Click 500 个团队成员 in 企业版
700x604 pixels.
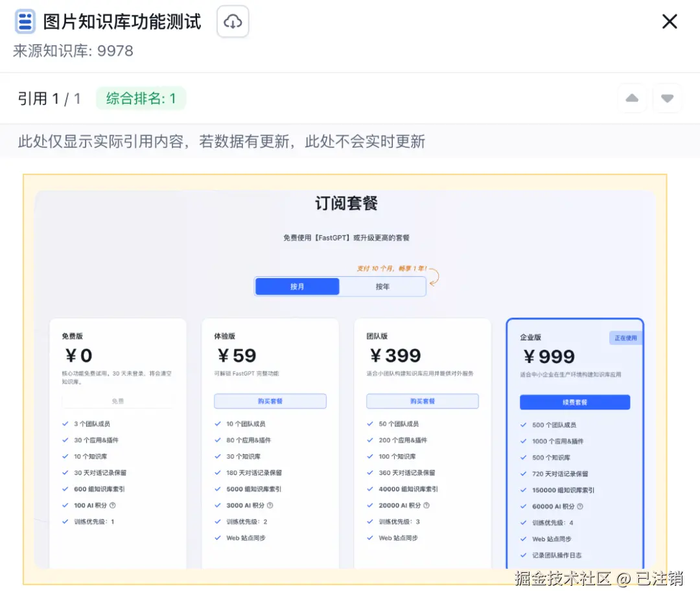point(554,425)
